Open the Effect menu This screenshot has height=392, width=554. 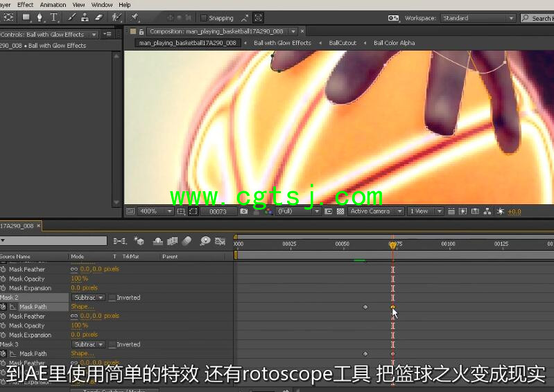coord(25,5)
